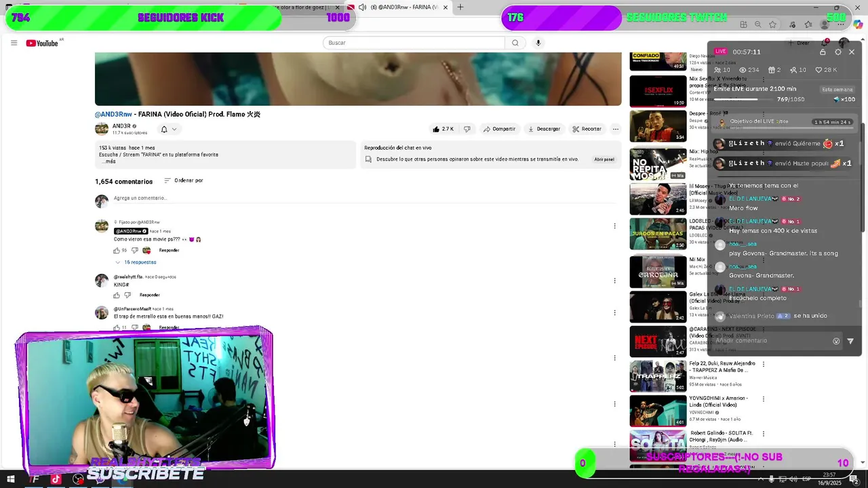Screen dimensions: 868x488
Task: Open the AND3R channel avatar
Action: (102, 129)
